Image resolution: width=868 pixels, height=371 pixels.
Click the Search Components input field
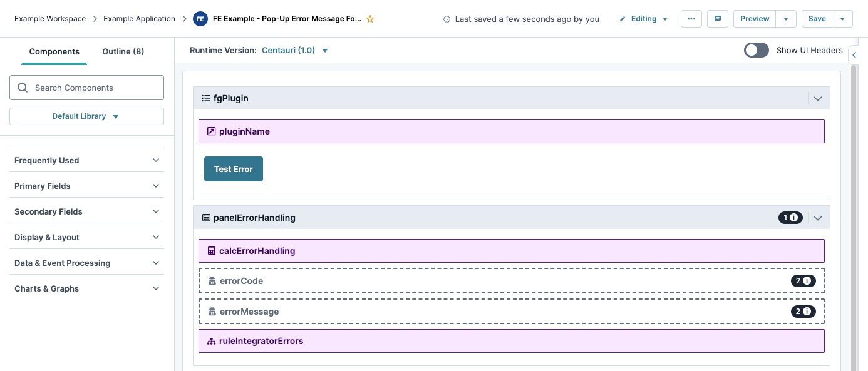[86, 88]
